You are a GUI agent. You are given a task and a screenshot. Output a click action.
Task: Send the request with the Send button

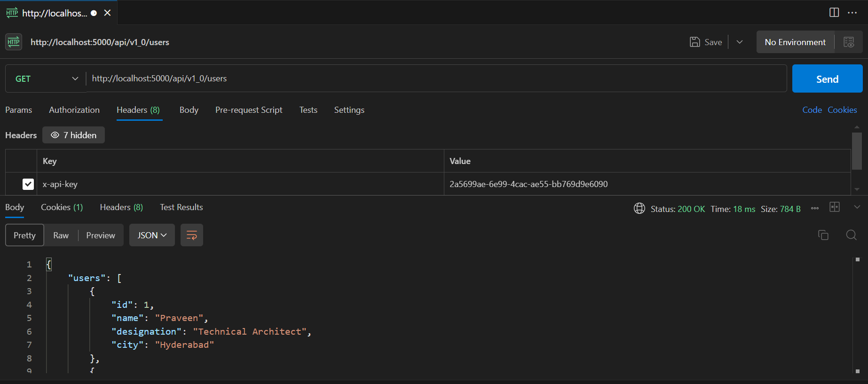[x=827, y=78]
